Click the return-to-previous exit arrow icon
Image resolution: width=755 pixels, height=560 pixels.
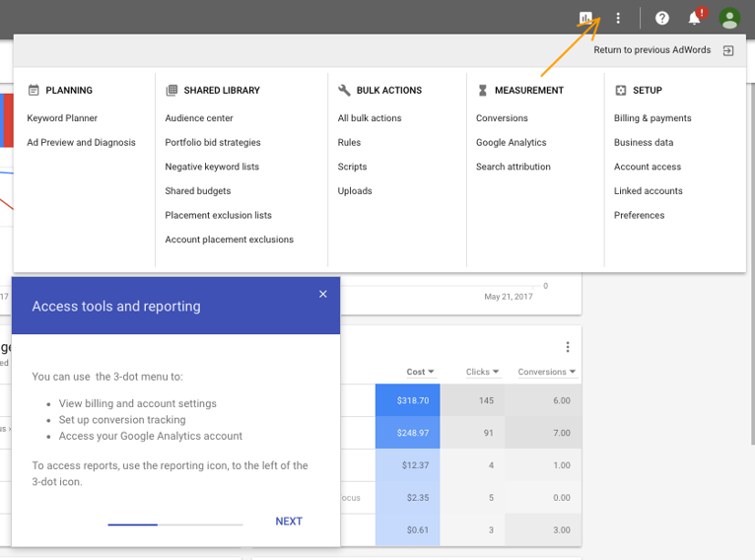click(x=728, y=50)
